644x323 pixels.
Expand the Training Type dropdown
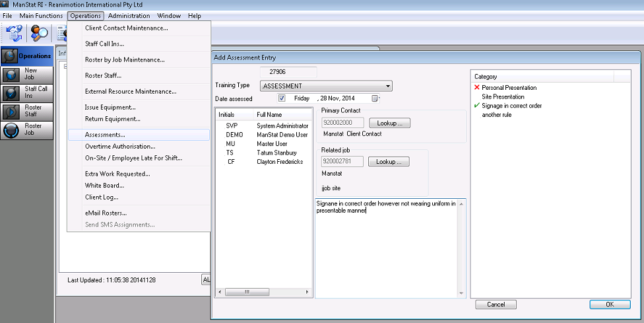tap(388, 86)
